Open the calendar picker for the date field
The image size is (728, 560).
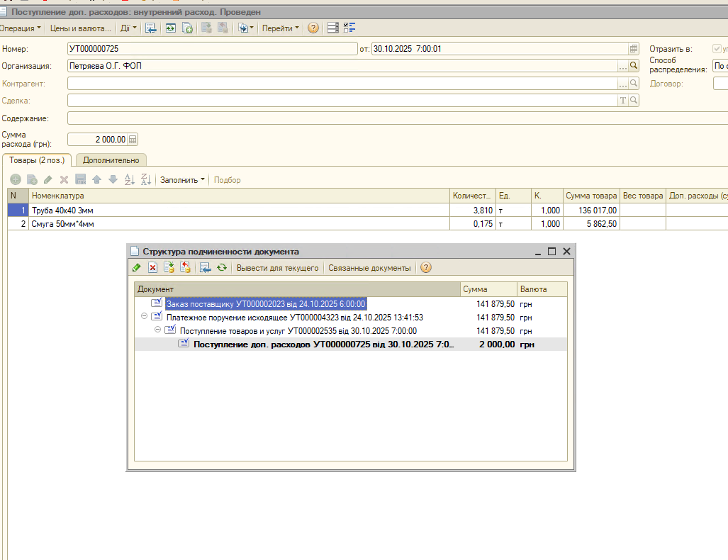[633, 49]
